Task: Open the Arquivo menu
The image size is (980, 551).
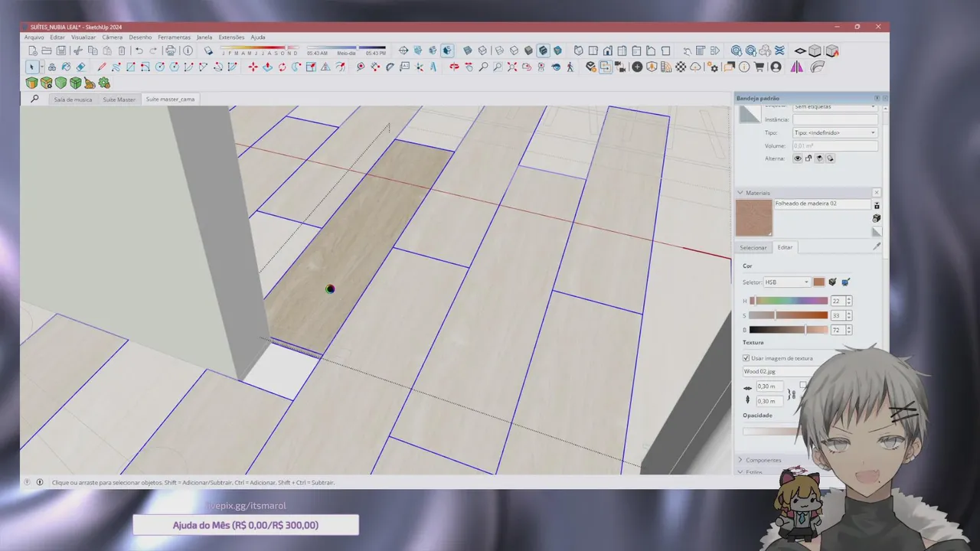Action: coord(34,37)
